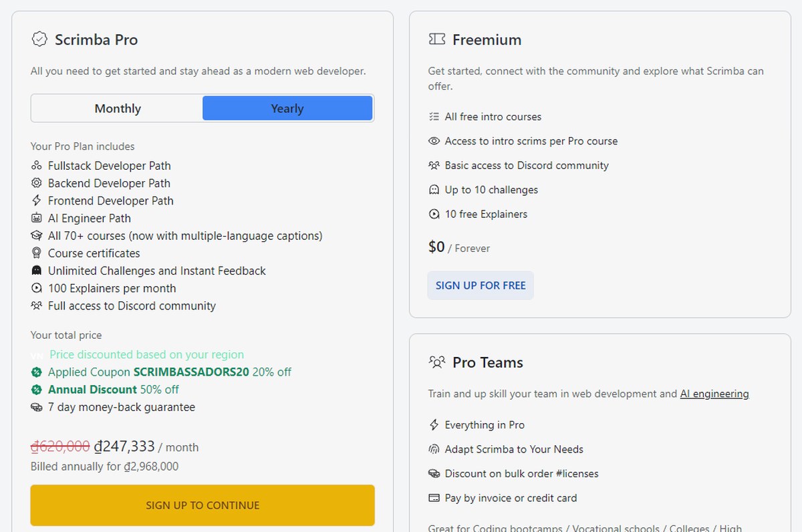
Task: Click the green coupon badge icon beside Applied Coupon
Action: (37, 372)
